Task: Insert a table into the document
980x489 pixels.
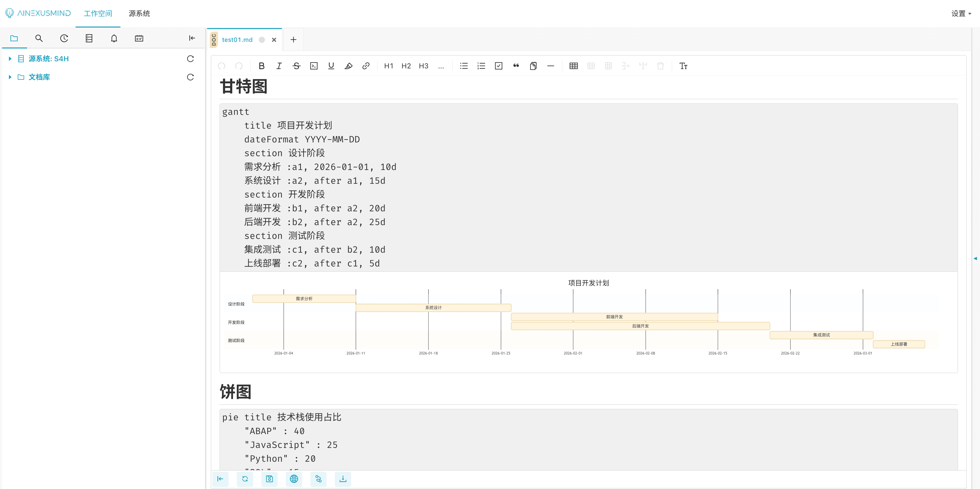Action: tap(573, 66)
